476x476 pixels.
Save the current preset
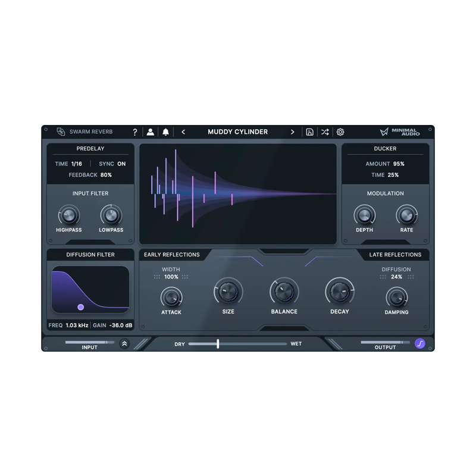(309, 131)
